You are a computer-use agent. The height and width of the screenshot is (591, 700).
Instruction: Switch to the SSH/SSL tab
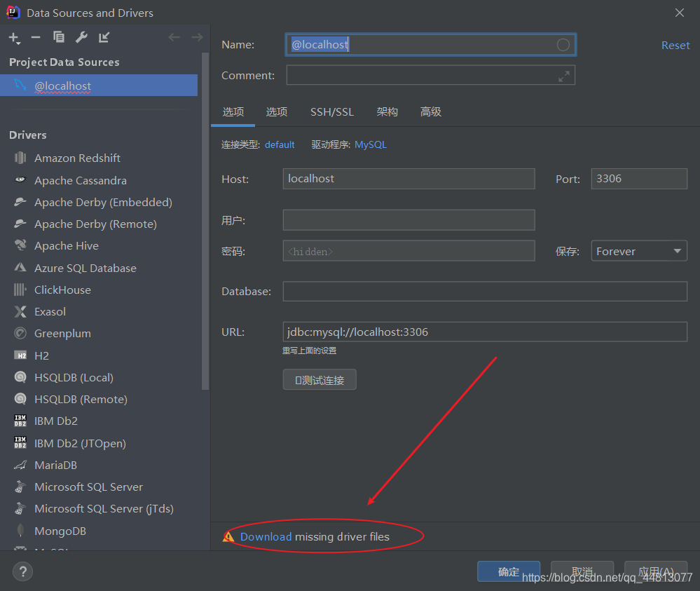[332, 111]
